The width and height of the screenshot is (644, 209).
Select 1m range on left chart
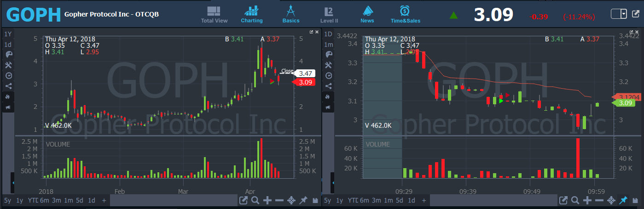(x=68, y=201)
